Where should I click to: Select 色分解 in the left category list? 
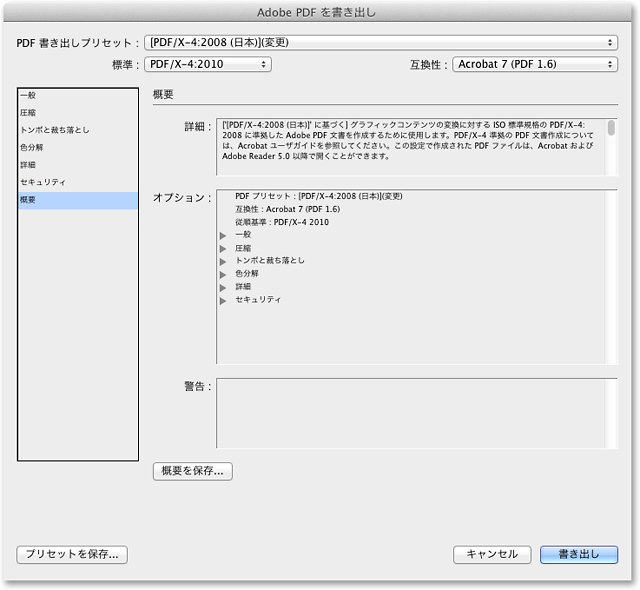(x=77, y=147)
